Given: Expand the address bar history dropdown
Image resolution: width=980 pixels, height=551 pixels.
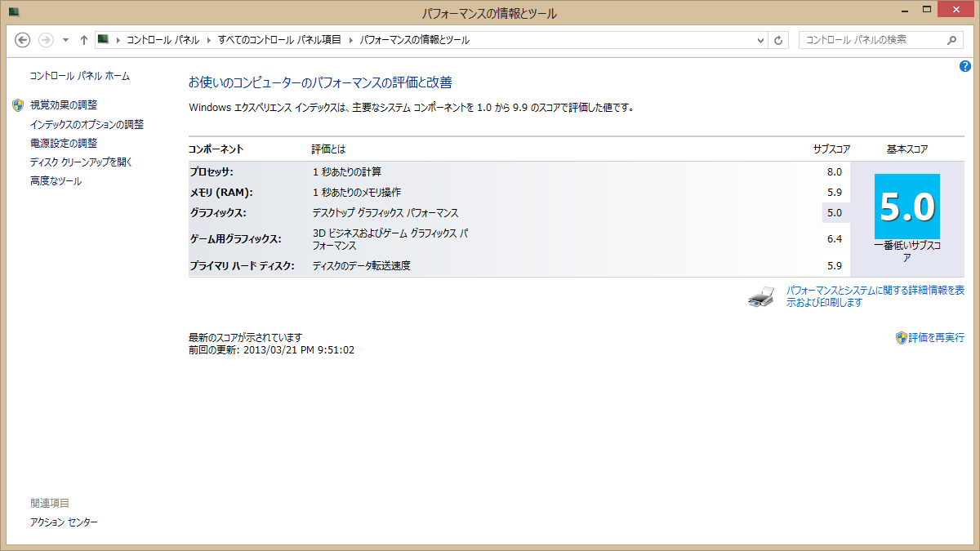Looking at the screenshot, I should point(759,40).
